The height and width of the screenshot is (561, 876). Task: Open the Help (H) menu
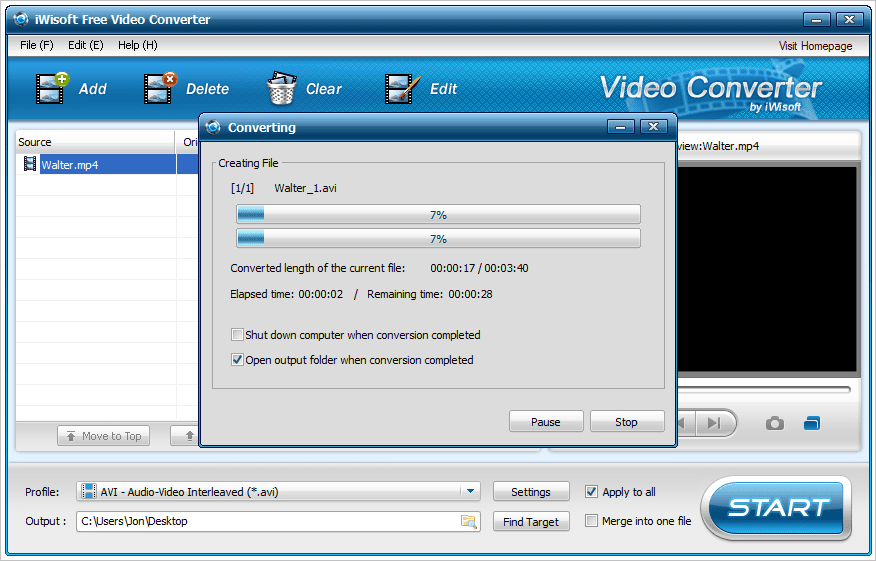pyautogui.click(x=137, y=45)
